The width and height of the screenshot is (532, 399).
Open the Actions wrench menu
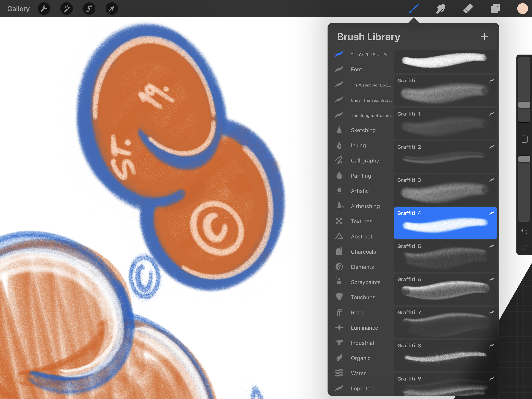(x=44, y=9)
